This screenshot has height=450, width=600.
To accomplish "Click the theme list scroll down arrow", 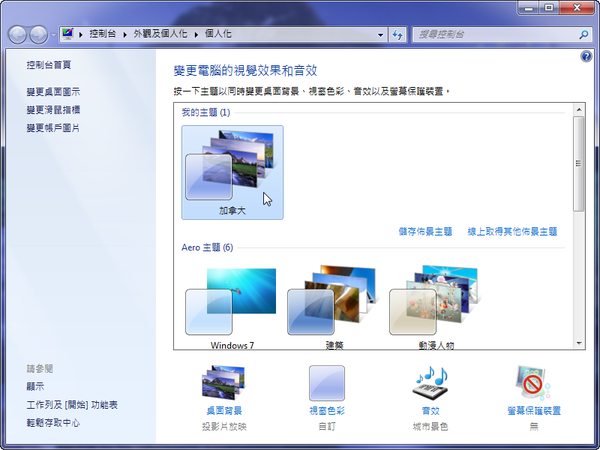I will [579, 343].
